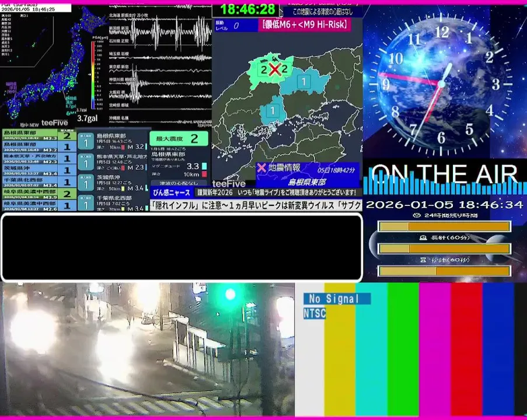Viewport: 527px width, 420px height.
Task: Click the intensity 2 marker right of the epicenter X
Action: (x=285, y=69)
